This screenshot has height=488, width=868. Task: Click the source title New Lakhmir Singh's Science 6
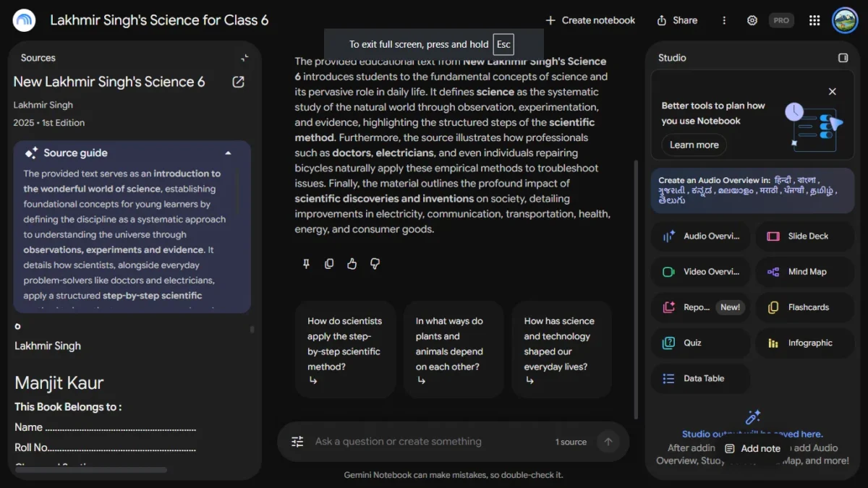pyautogui.click(x=109, y=82)
